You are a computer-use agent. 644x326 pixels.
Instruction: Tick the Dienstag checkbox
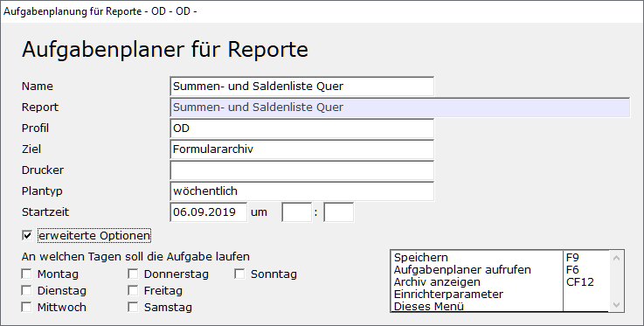[x=27, y=291]
